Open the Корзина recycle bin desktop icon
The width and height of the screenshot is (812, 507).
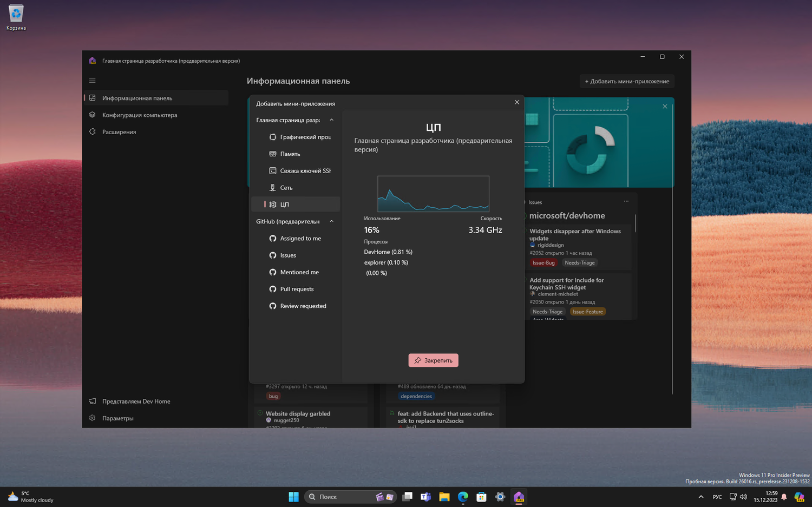click(16, 17)
